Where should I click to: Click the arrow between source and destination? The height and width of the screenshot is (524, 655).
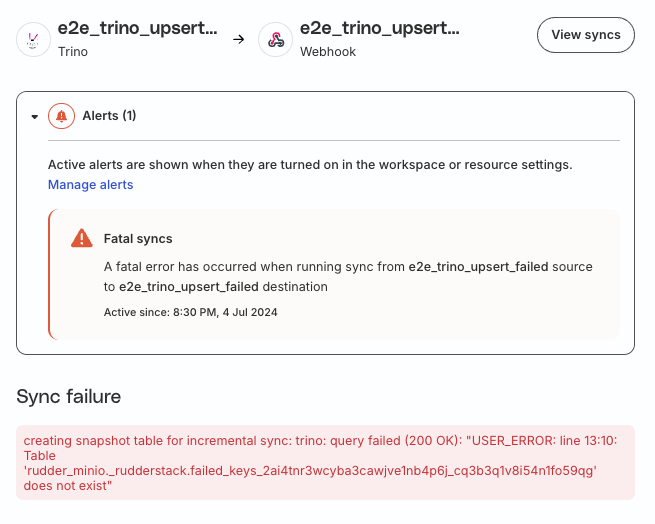click(x=239, y=39)
